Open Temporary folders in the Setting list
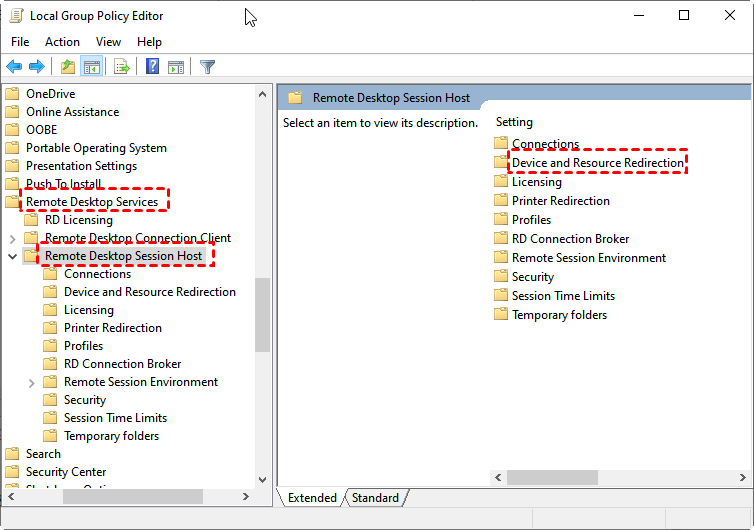This screenshot has height=530, width=754. point(559,315)
